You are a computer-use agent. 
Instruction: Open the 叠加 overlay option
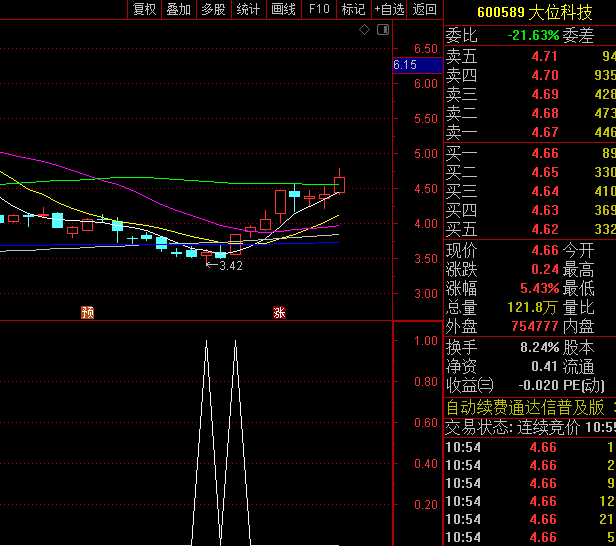[178, 9]
